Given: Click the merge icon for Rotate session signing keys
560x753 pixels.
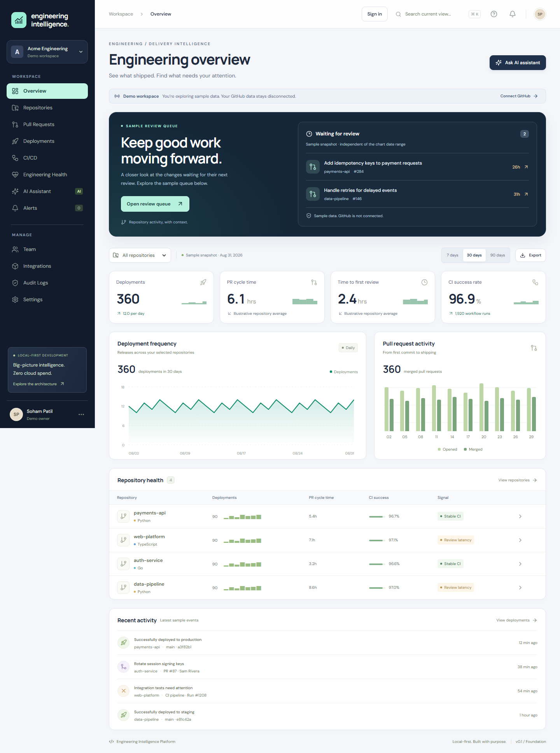Looking at the screenshot, I should pyautogui.click(x=124, y=667).
